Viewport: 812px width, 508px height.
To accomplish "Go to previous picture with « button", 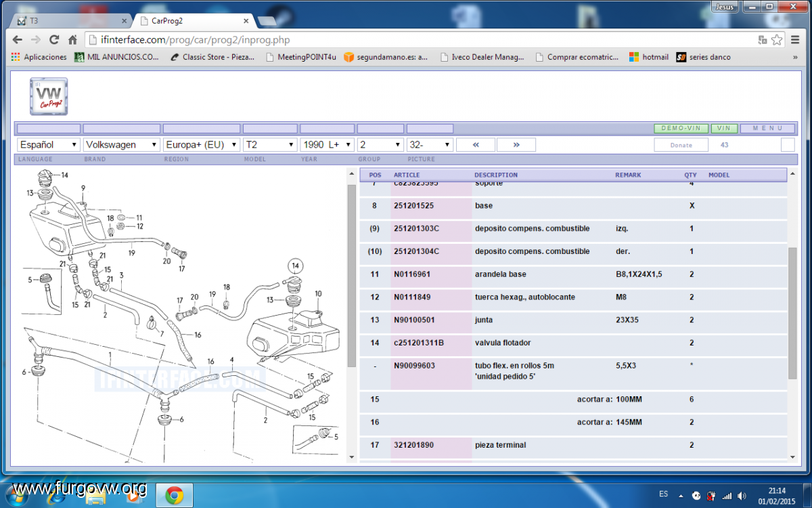I will point(476,144).
